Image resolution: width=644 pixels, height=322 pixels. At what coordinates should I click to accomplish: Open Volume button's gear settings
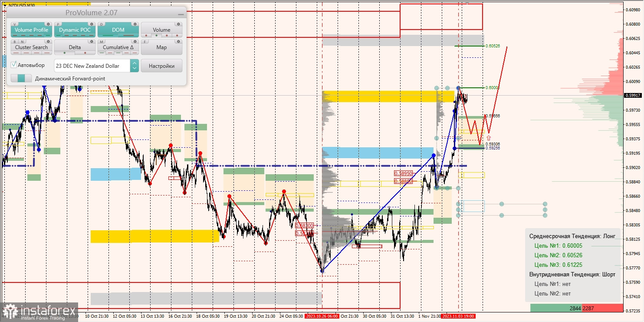pyautogui.click(x=178, y=24)
